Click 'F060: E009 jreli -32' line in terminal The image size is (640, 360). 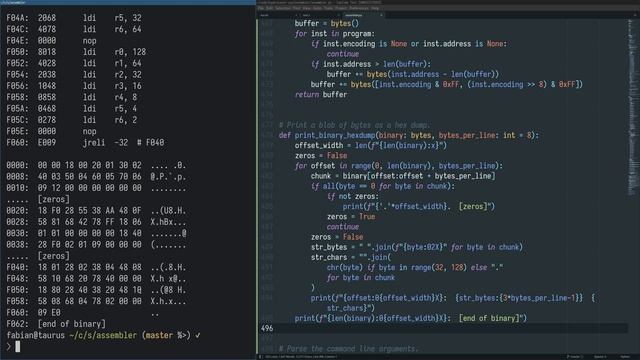pos(85,142)
